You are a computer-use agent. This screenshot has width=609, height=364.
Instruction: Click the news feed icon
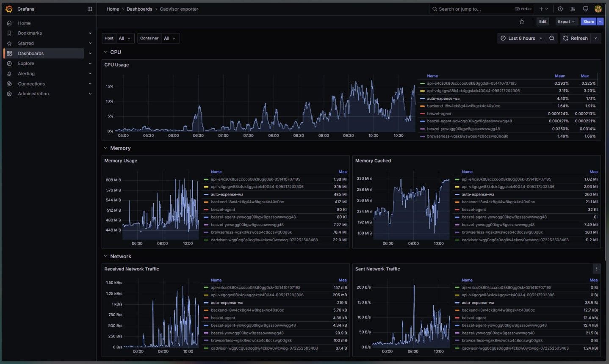pyautogui.click(x=573, y=9)
